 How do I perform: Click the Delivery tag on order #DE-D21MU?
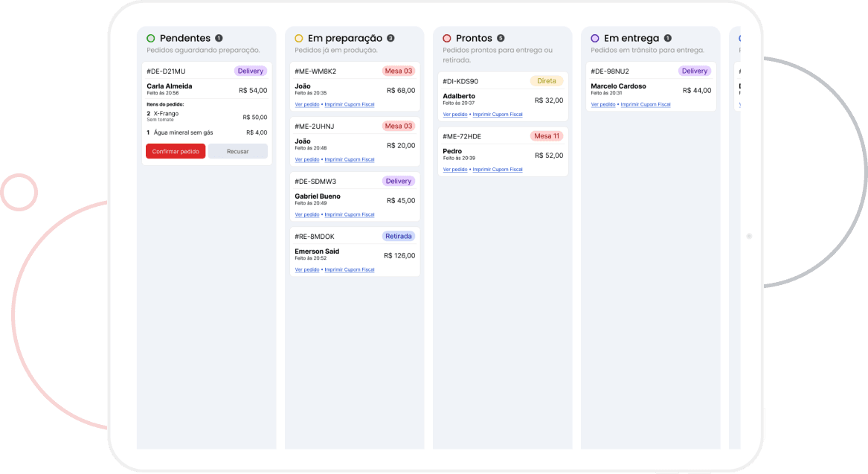point(251,71)
